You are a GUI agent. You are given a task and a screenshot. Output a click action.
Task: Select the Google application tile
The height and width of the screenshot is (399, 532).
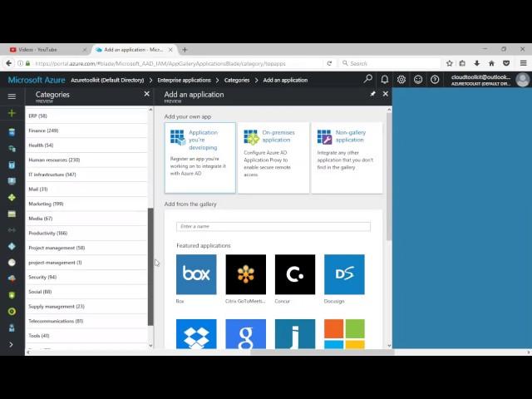pyautogui.click(x=246, y=334)
